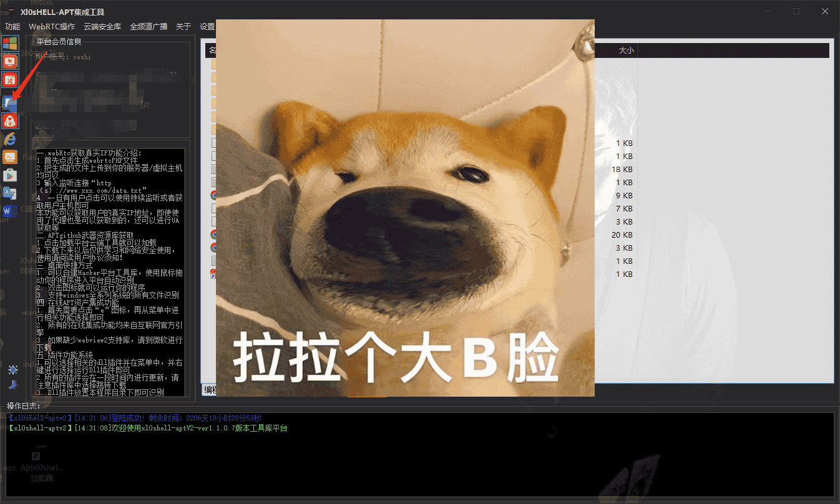840x504 pixels.
Task: Click the 大小 column header to sort files
Action: pos(626,50)
